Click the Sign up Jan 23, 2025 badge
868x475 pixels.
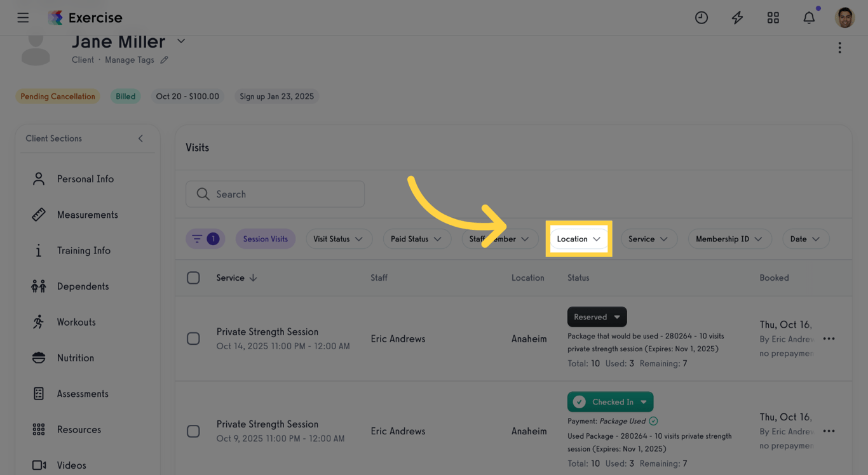point(277,97)
